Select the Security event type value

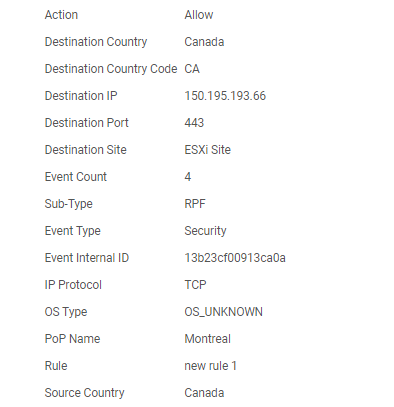tap(205, 231)
